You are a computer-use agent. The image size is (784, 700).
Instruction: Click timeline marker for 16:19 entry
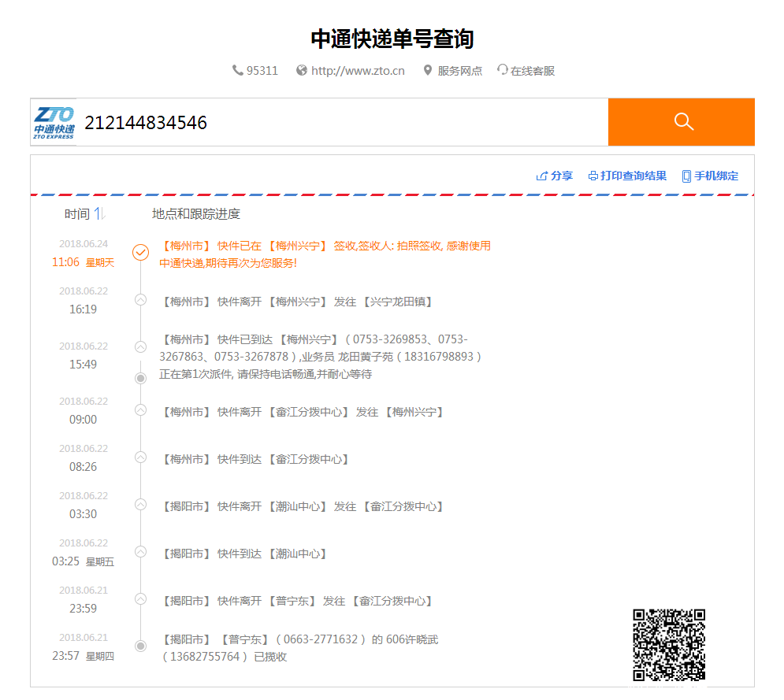[x=141, y=300]
